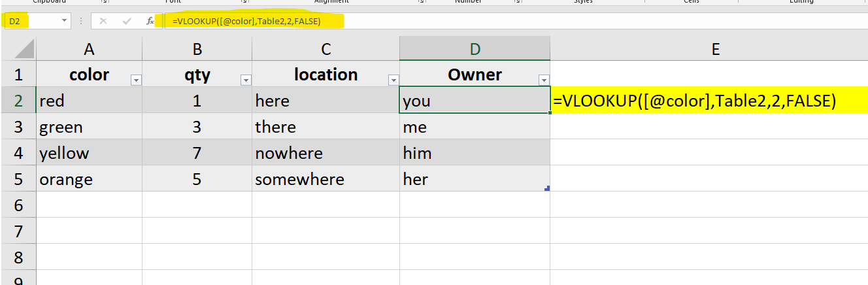Open the Name Box dropdown arrow
868x285 pixels.
pos(65,21)
